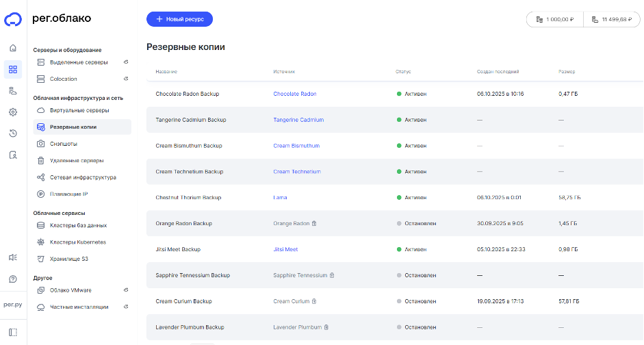The image size is (644, 345).
Task: Select the grid services icon in left rail
Action: (x=12, y=69)
